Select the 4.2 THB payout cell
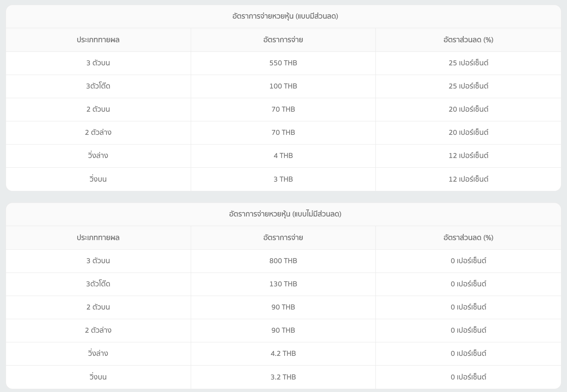567x392 pixels. [x=283, y=353]
